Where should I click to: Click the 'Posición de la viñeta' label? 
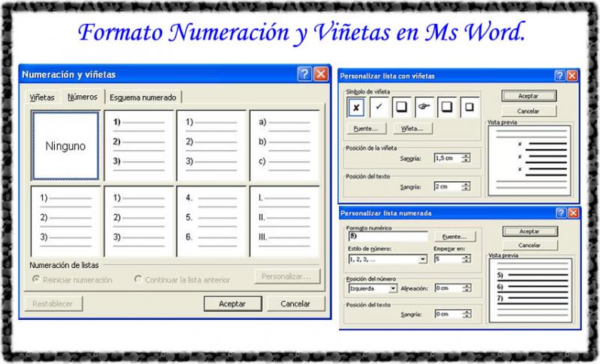pos(371,148)
